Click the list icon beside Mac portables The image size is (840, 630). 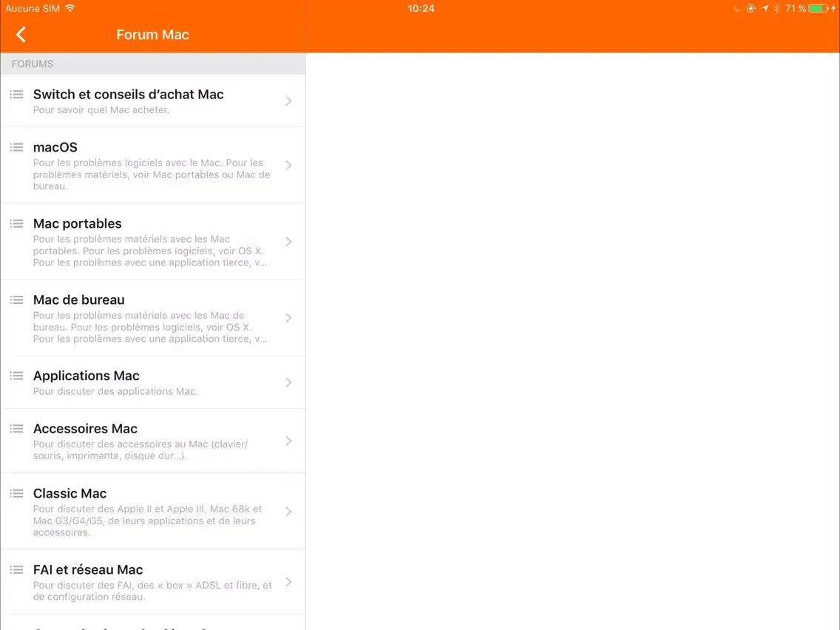tap(16, 224)
